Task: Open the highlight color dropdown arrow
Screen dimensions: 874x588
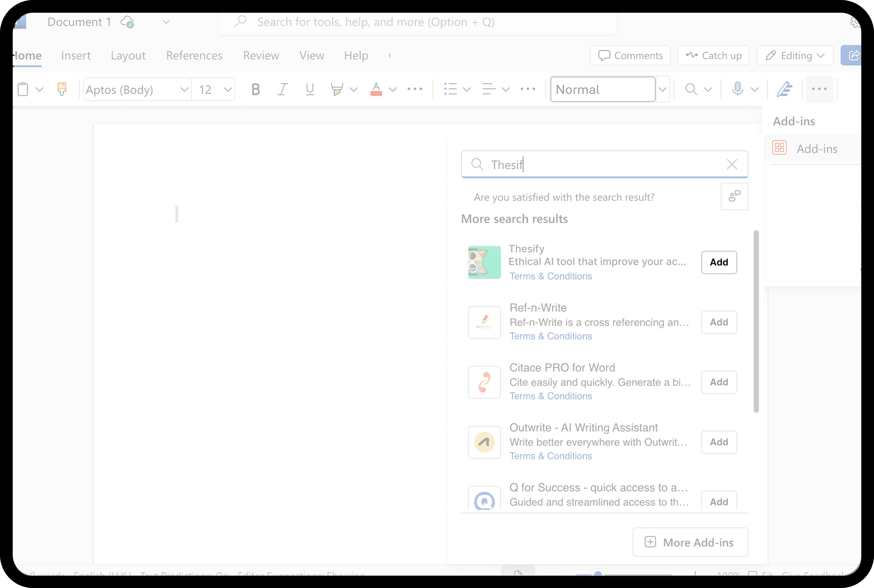Action: [354, 89]
